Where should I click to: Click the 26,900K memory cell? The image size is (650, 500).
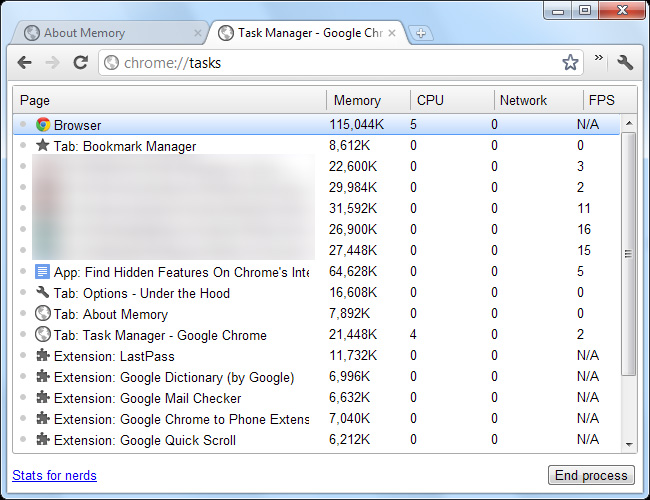coord(353,229)
